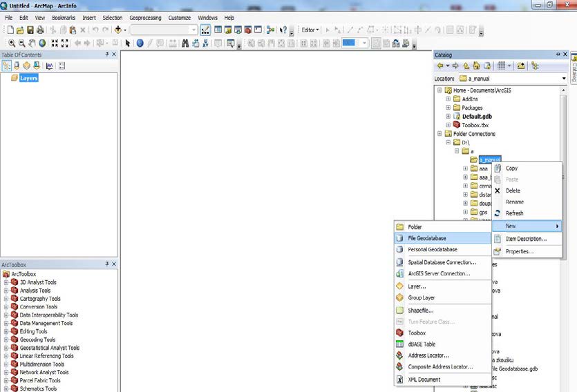
Task: Choose Shapefile... from New submenu
Action: (443, 311)
